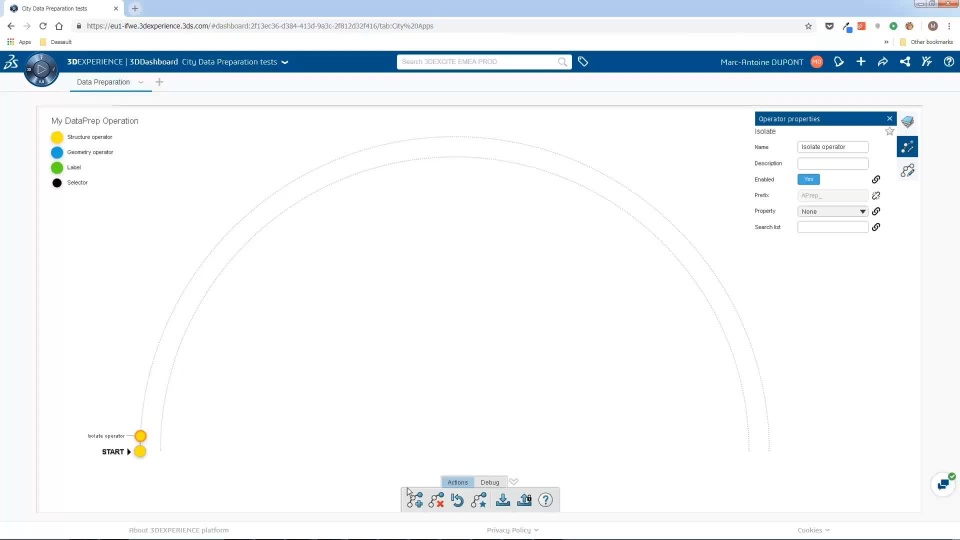Screen dimensions: 960x540
Task: Open the notifications icon in top bar
Action: (839, 62)
